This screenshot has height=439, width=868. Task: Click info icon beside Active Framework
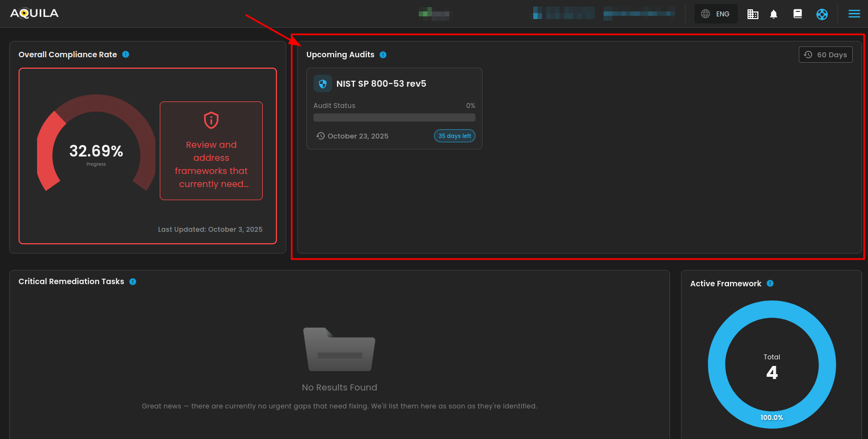pyautogui.click(x=770, y=284)
